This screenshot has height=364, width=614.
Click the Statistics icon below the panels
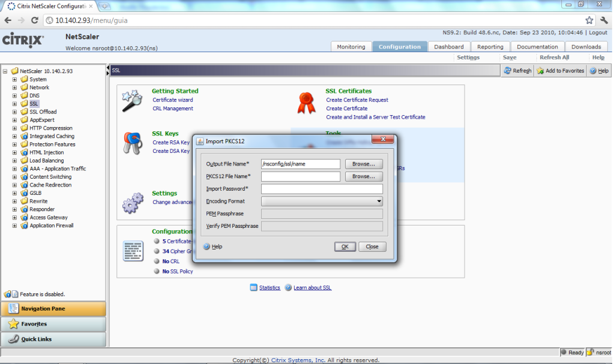(254, 288)
